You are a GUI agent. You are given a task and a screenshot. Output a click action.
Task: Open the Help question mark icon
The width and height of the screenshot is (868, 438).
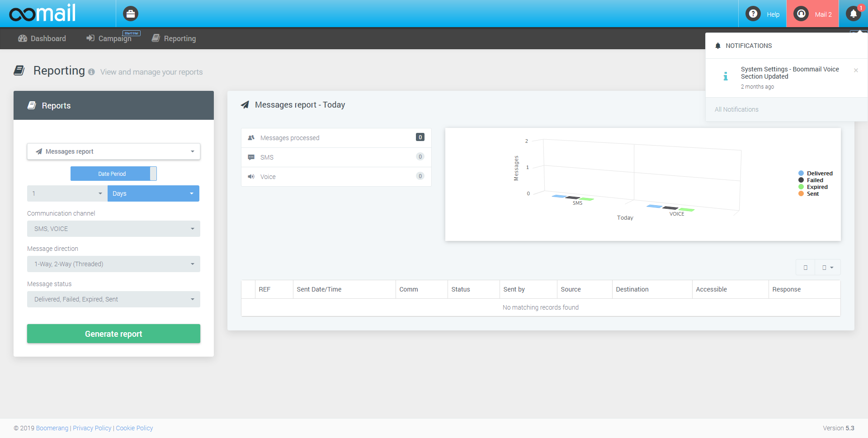[753, 14]
